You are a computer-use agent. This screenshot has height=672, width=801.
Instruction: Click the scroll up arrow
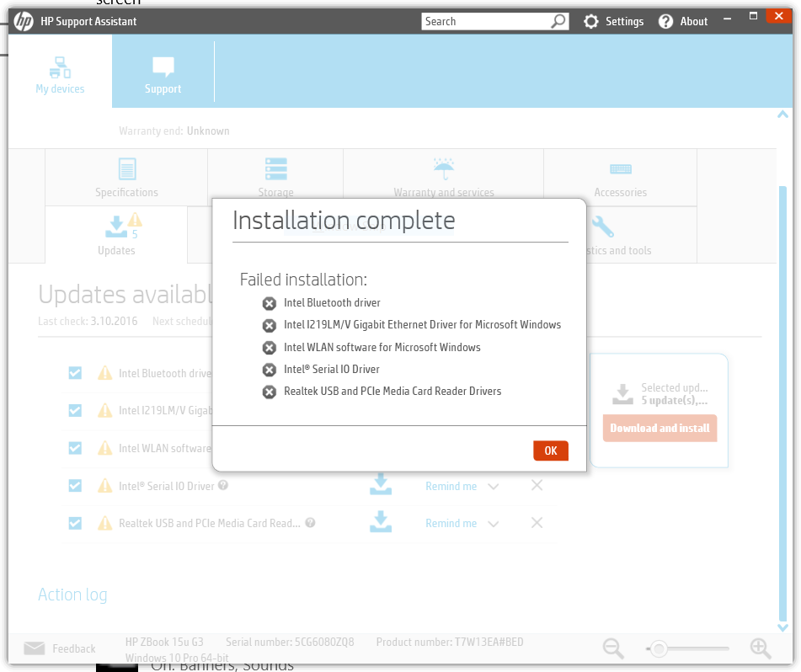pos(782,115)
